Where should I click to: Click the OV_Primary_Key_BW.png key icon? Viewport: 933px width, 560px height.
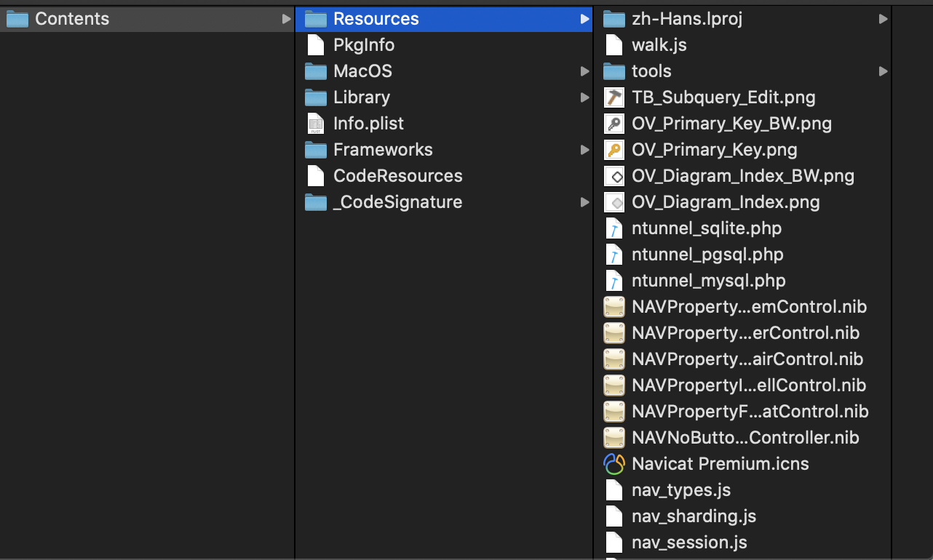pyautogui.click(x=615, y=124)
